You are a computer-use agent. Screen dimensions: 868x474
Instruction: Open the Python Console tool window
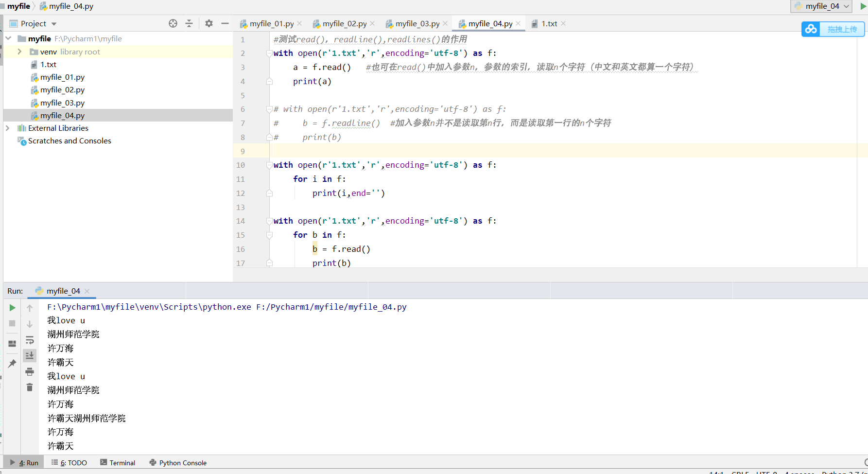tap(178, 462)
